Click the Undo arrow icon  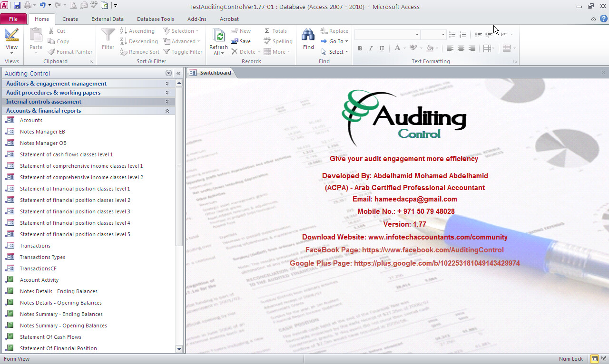42,6
